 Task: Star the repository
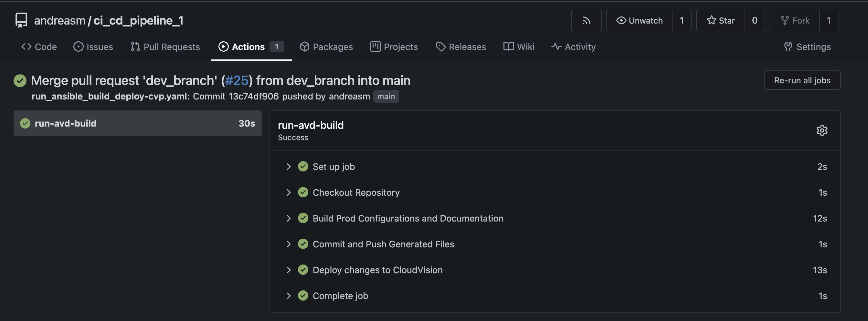(720, 21)
